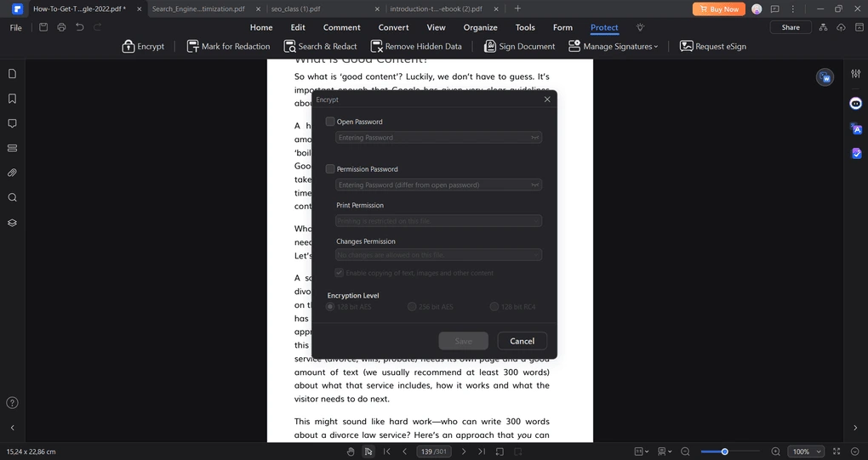
Task: Open AI assistant icon on right sidebar
Action: (856, 104)
